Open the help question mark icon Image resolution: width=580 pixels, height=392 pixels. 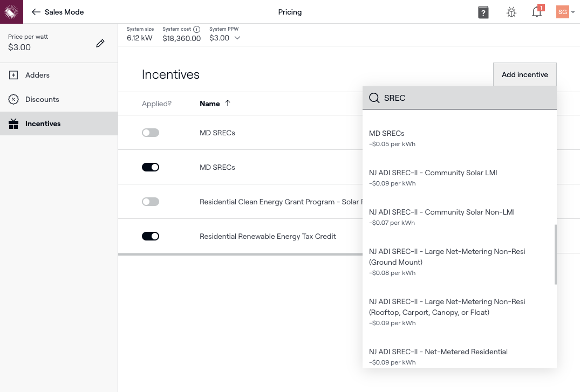(x=483, y=12)
